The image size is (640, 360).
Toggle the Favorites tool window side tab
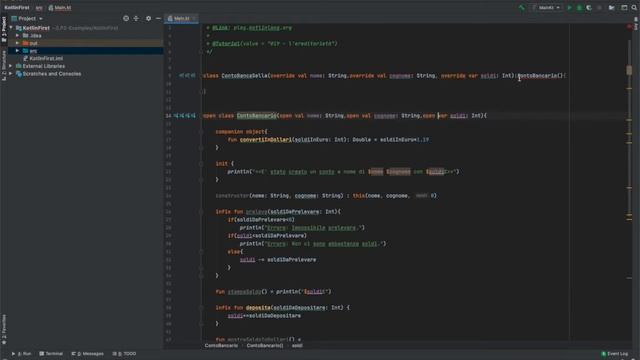(4, 329)
